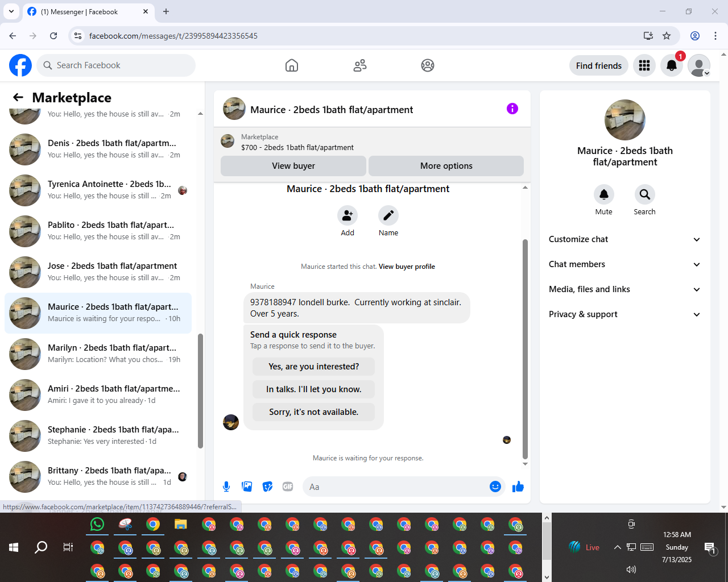Open Windows notification center
The image size is (728, 582).
coord(710,548)
